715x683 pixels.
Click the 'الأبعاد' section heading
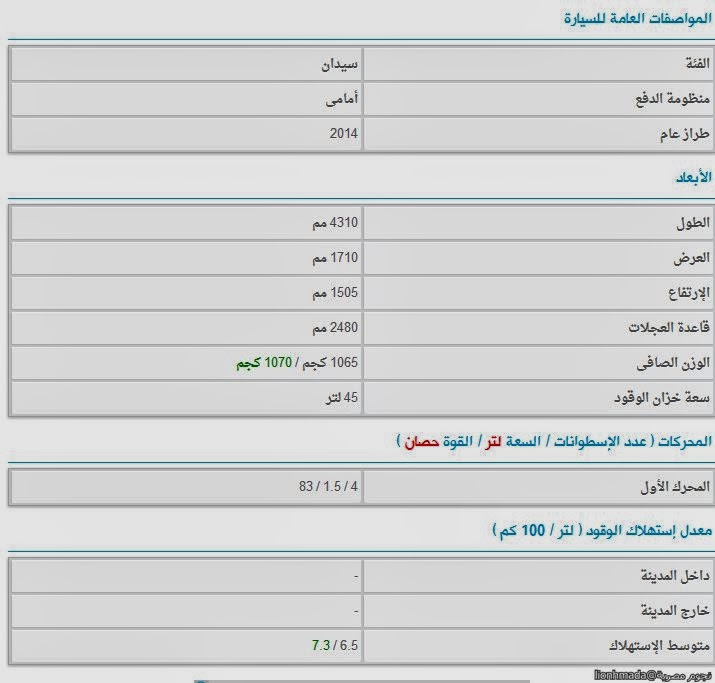click(690, 177)
